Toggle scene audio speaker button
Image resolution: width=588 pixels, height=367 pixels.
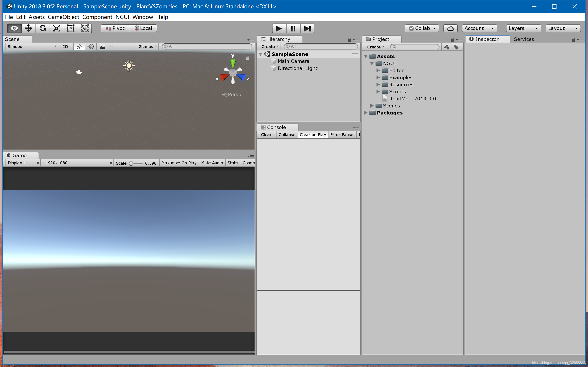91,47
